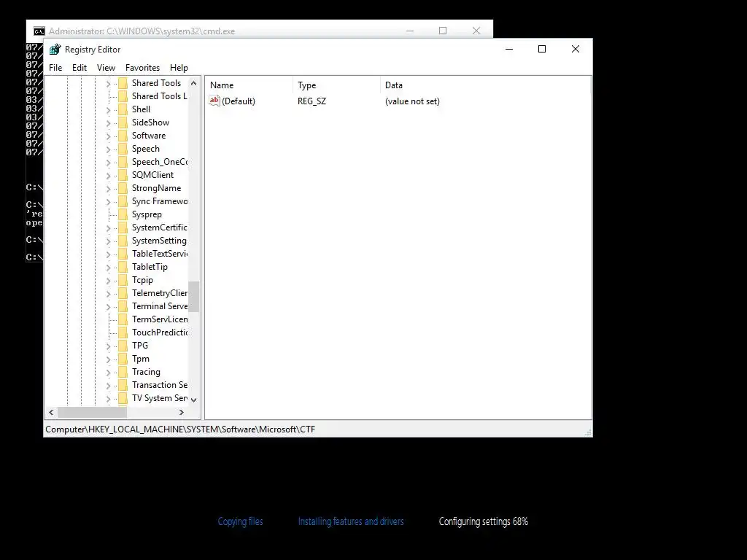The image size is (747, 560).
Task: Click the Name column header
Action: tap(249, 85)
